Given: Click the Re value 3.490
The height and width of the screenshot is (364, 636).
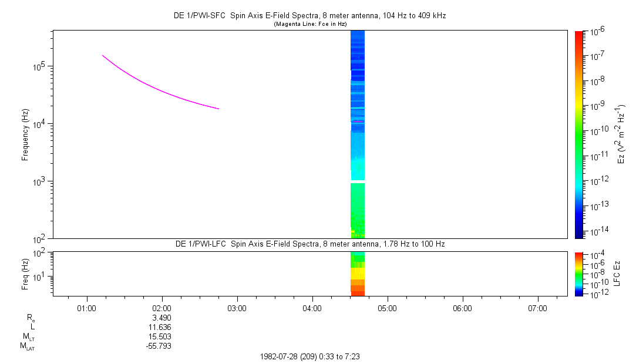Looking at the screenshot, I should coord(161,318).
